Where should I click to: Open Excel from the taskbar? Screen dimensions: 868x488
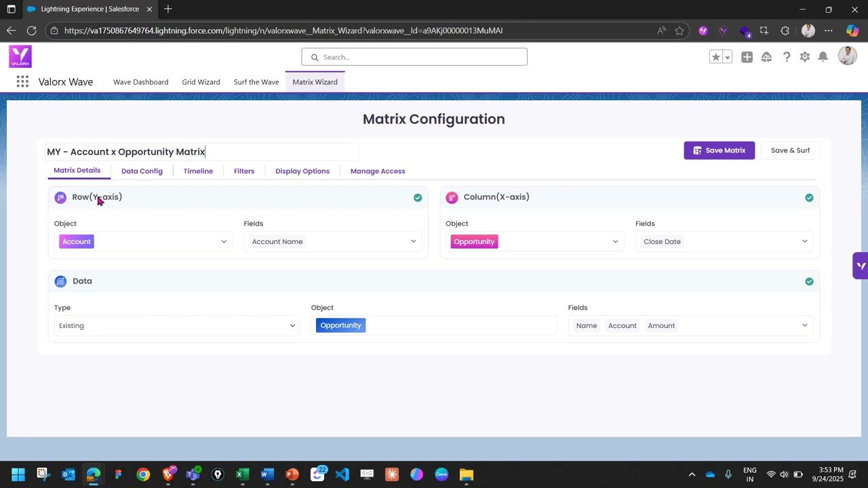(242, 474)
